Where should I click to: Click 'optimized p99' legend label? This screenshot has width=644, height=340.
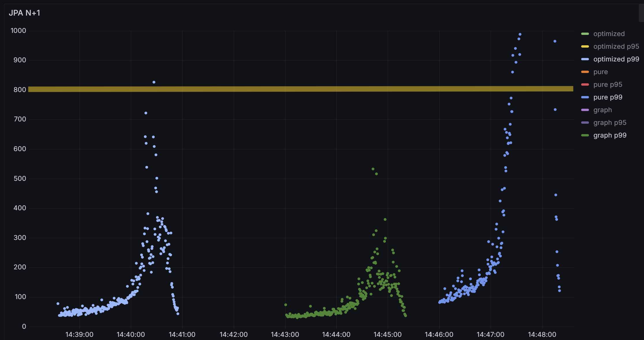point(616,59)
